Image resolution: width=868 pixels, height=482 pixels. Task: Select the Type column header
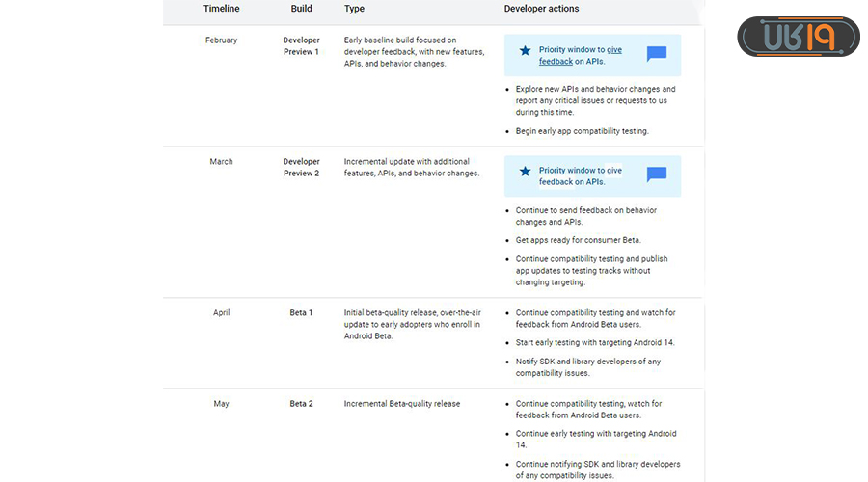[x=354, y=9]
